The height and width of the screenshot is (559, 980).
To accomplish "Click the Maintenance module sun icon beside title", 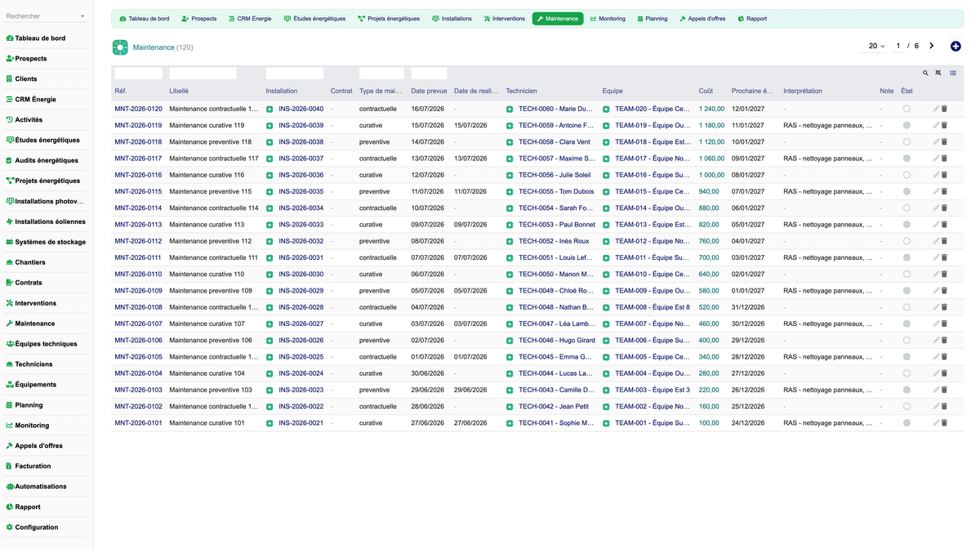I will point(120,47).
